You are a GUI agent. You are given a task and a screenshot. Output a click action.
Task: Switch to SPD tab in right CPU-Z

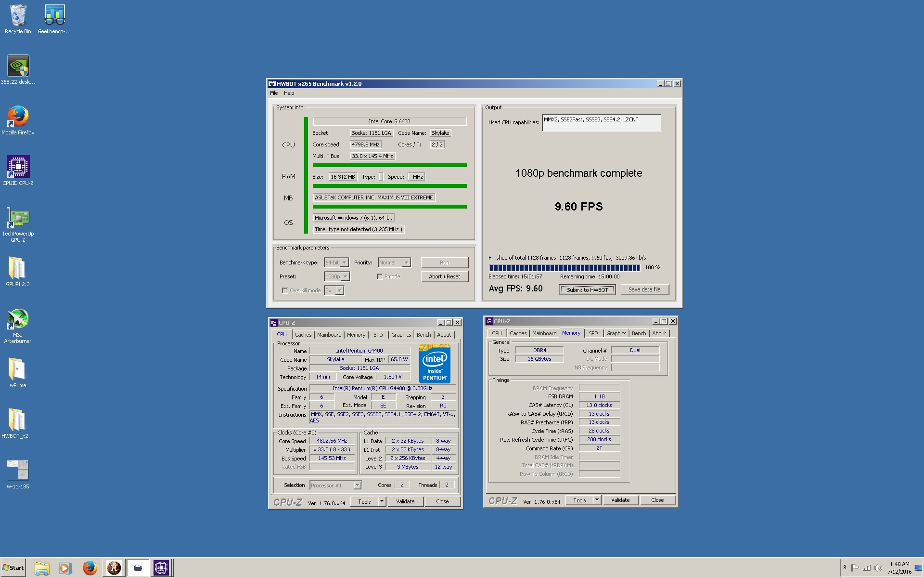pos(593,333)
